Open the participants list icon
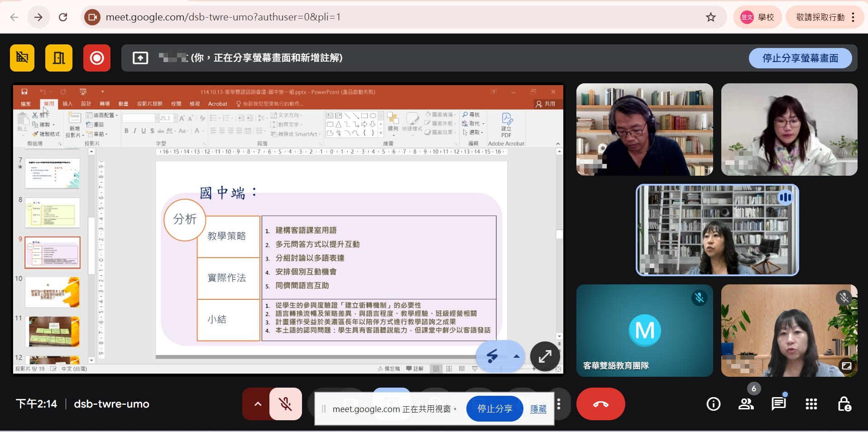868x432 pixels. pos(746,404)
